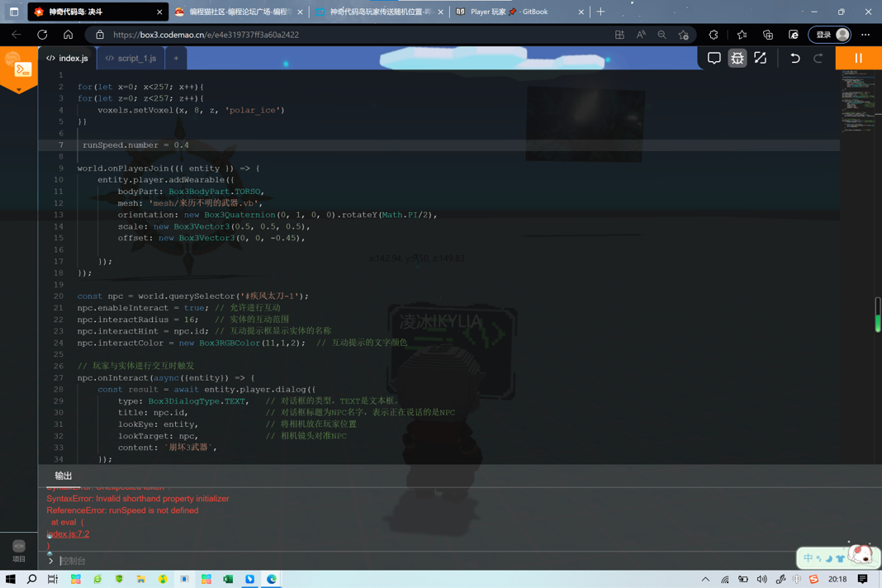Switch to the index.js file tab

point(68,58)
